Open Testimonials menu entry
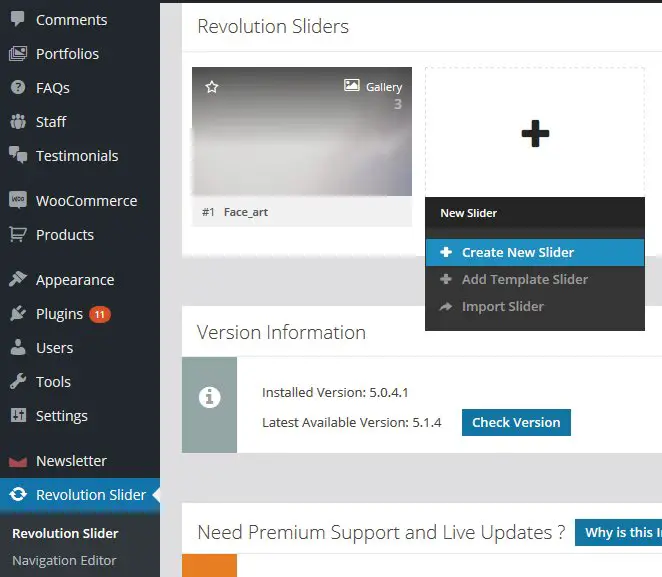The image size is (662, 577). [x=77, y=156]
